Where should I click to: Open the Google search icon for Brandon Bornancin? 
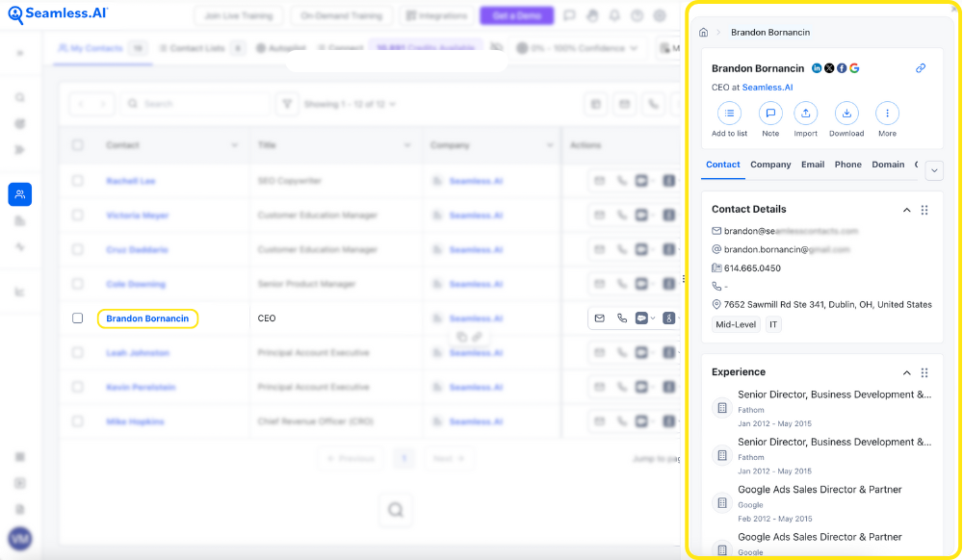point(854,68)
